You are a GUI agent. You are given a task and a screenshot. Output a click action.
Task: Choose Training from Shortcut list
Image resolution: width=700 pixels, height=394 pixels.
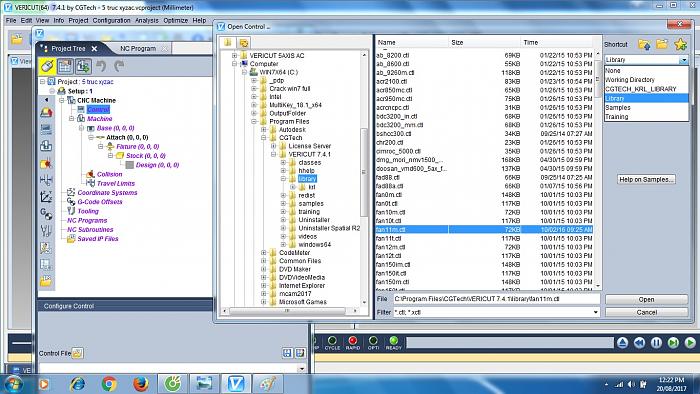click(x=646, y=117)
